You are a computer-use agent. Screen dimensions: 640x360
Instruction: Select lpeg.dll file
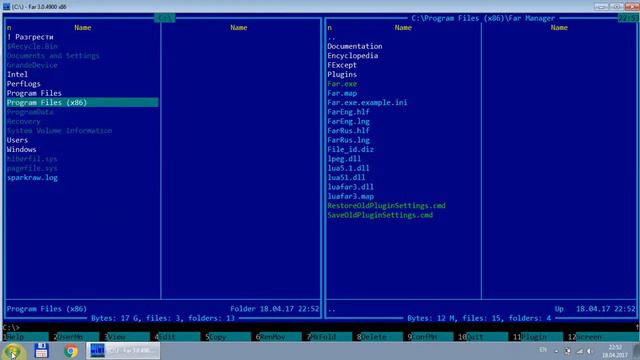344,159
